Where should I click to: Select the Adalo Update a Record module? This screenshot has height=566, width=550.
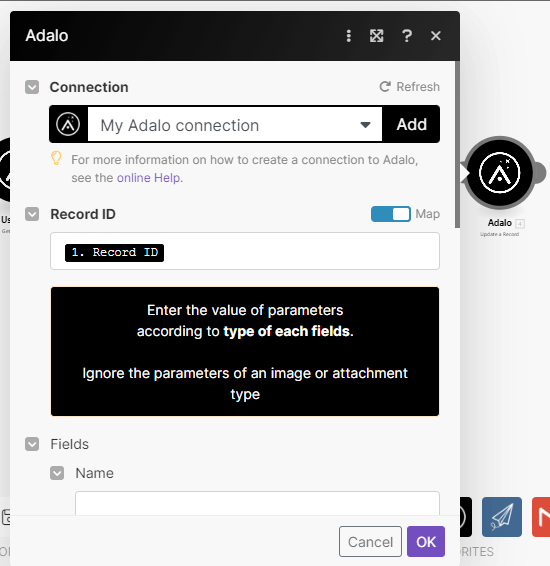click(499, 173)
